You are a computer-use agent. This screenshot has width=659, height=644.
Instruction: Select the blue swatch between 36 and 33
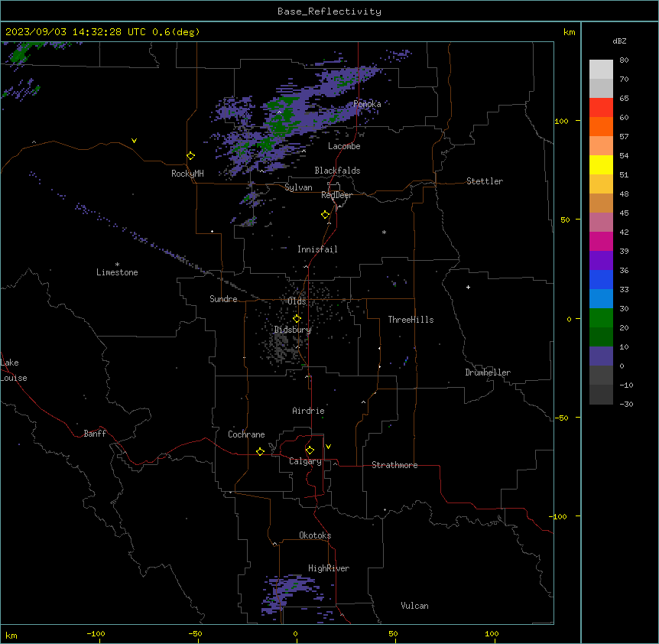[601, 279]
